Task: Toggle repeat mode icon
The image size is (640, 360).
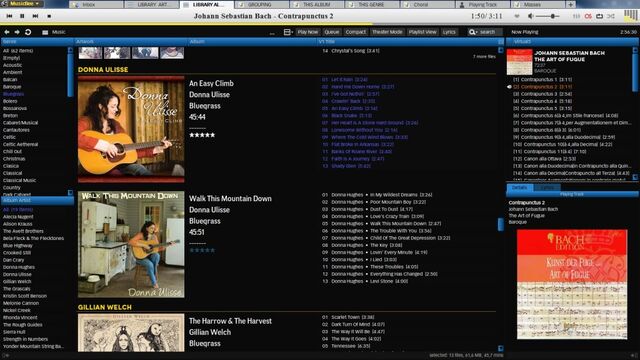Action: tap(600, 16)
